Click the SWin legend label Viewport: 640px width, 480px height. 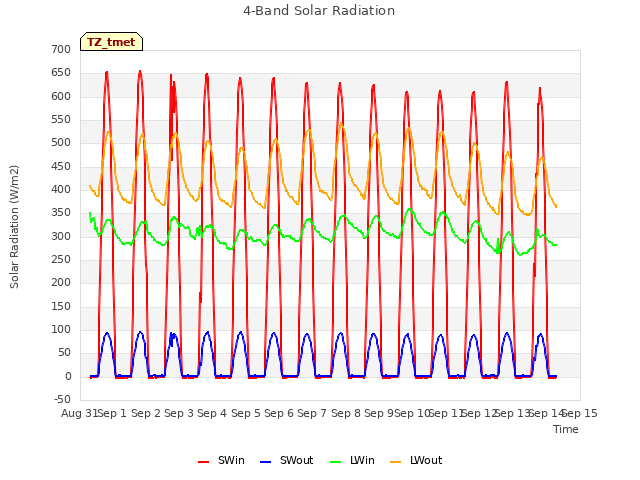click(x=231, y=460)
